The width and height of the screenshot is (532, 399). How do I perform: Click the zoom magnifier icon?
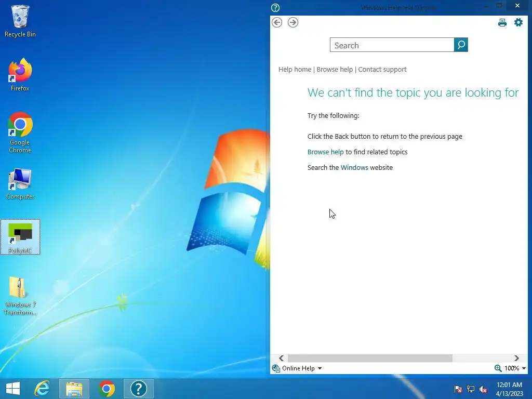pyautogui.click(x=498, y=368)
